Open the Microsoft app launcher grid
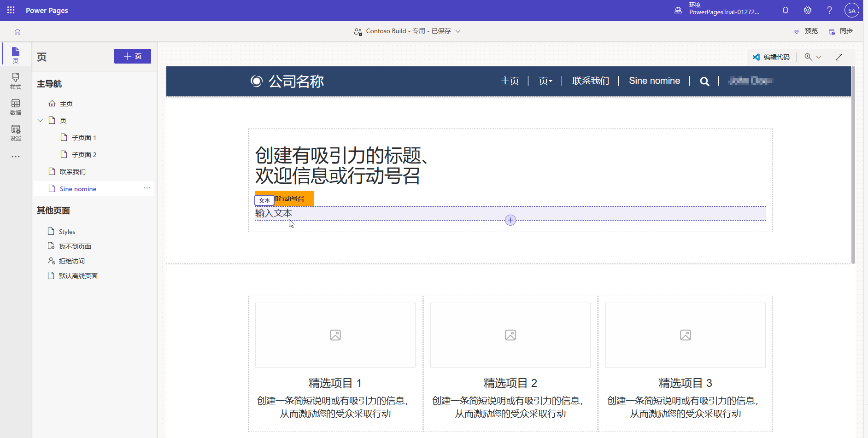 coord(10,10)
